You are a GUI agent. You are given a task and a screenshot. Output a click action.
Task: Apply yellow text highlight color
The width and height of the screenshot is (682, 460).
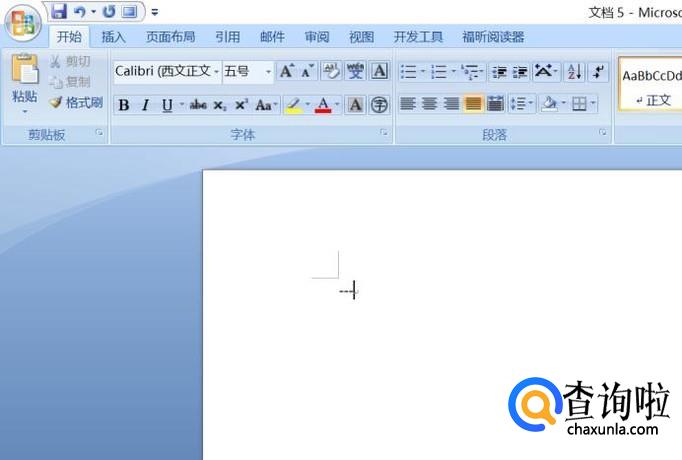[294, 105]
